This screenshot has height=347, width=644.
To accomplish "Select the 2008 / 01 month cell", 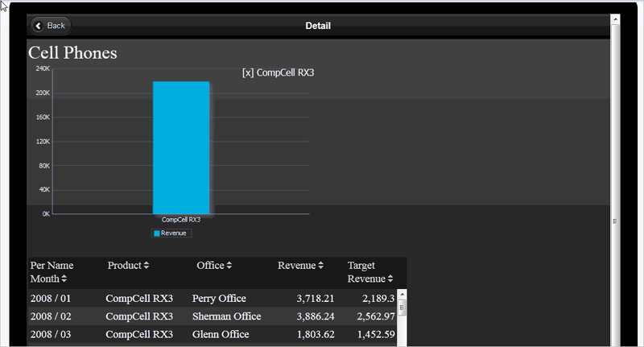I will coord(51,299).
